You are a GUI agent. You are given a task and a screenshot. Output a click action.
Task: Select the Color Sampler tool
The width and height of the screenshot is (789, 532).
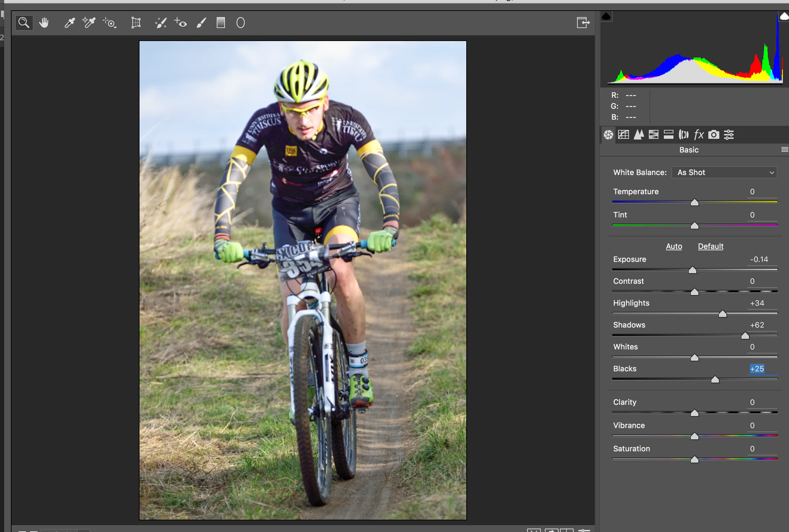(89, 23)
